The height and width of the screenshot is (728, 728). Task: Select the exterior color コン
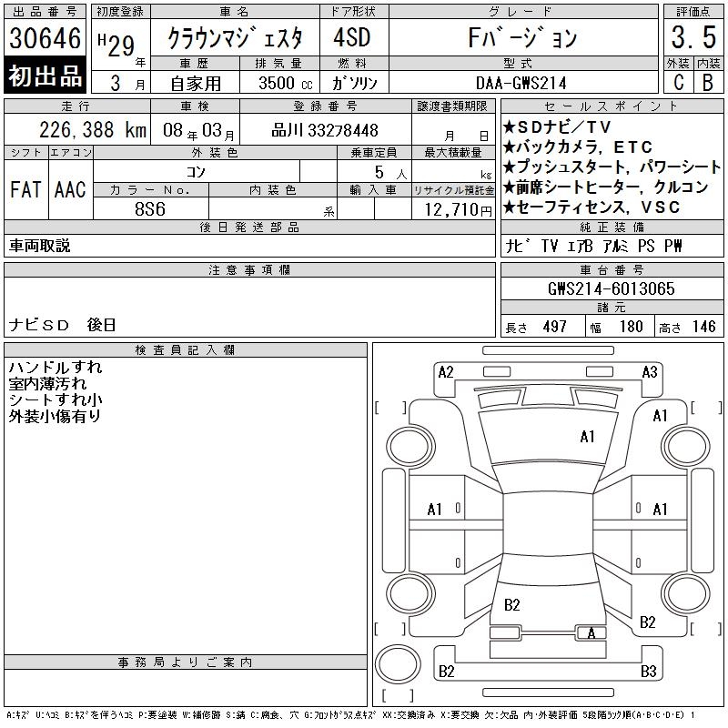pos(196,172)
